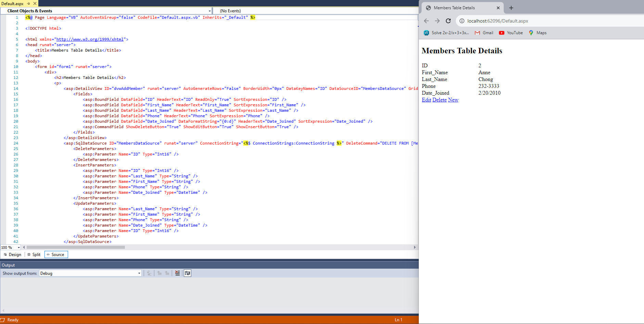644x324 pixels.
Task: Switch to Split view tab
Action: 34,255
